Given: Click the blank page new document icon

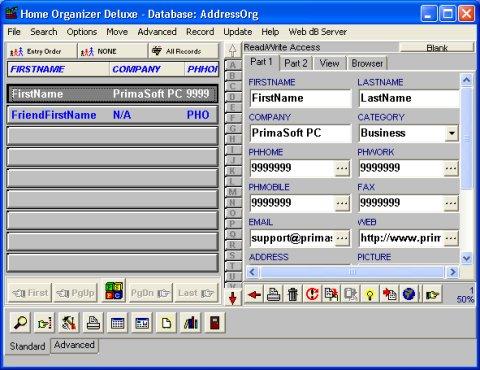Looking at the screenshot, I should pos(166,322).
